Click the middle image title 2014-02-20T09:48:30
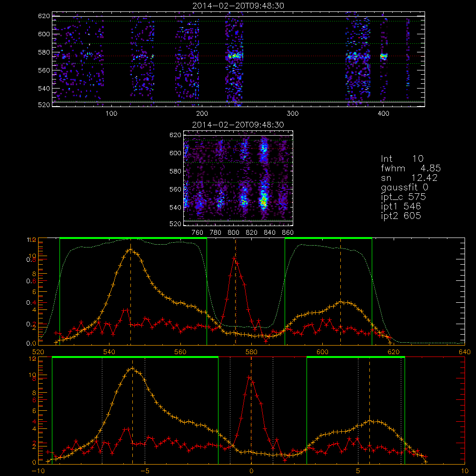The height and width of the screenshot is (476, 476). pos(238,125)
